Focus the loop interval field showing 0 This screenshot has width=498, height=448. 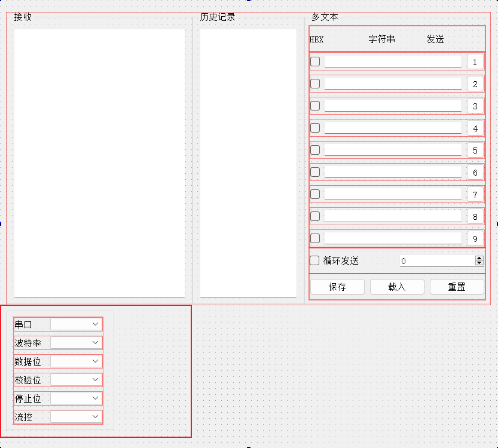[438, 261]
